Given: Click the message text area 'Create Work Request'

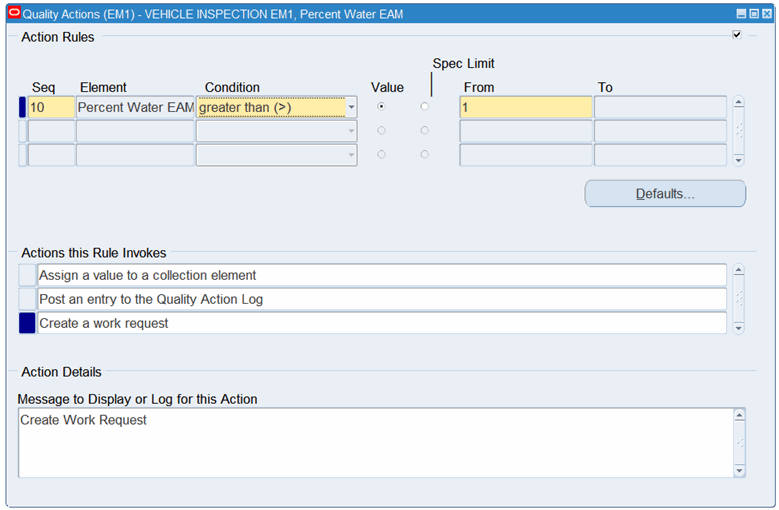Looking at the screenshot, I should click(x=375, y=442).
